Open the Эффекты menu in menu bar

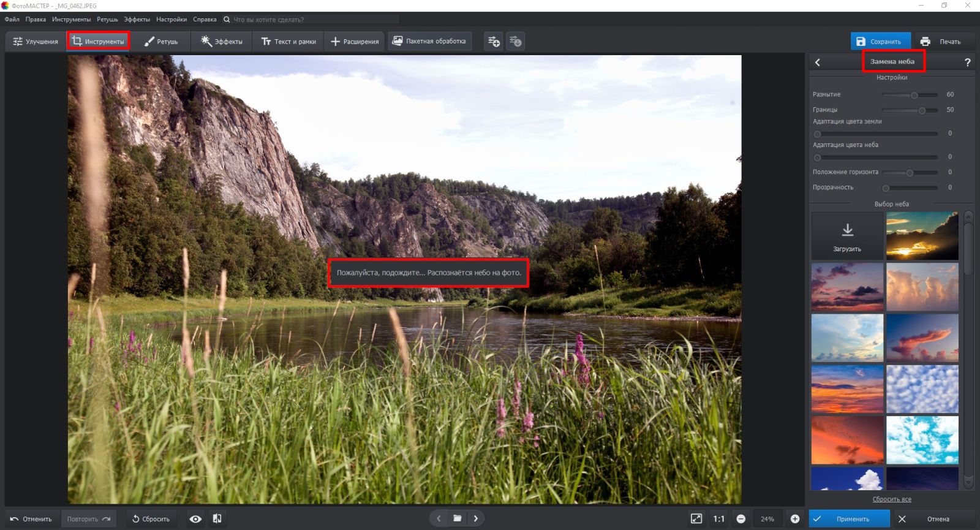point(137,20)
